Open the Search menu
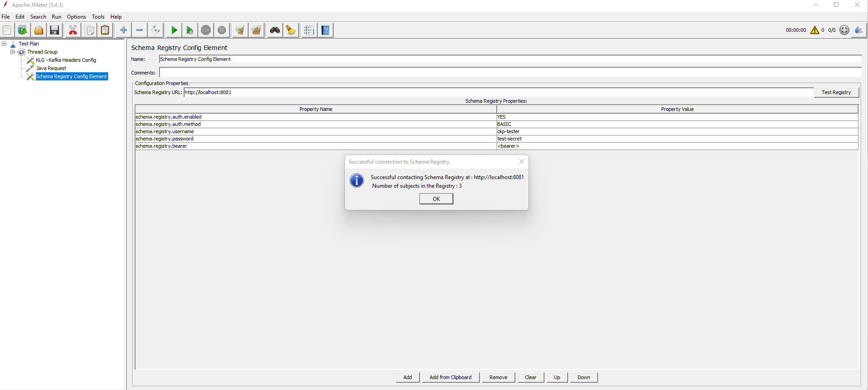This screenshot has height=390, width=868. [38, 17]
